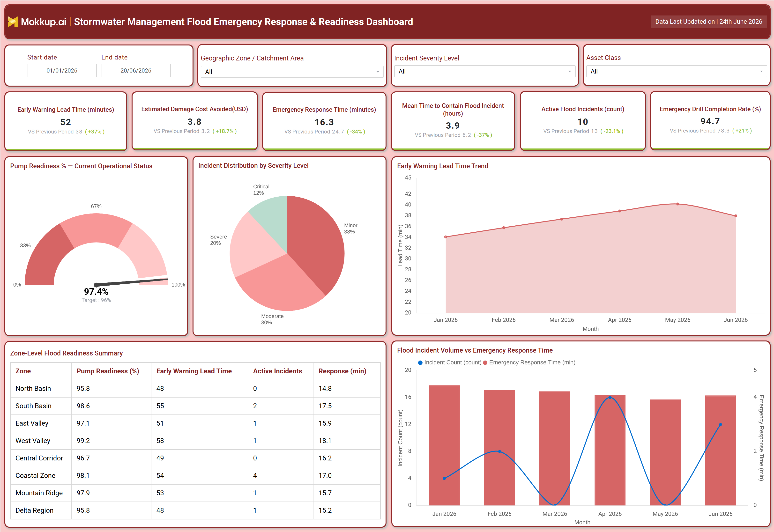Image resolution: width=774 pixels, height=532 pixels.
Task: Click the Incident Distribution by Severity Level title
Action: pos(253,166)
